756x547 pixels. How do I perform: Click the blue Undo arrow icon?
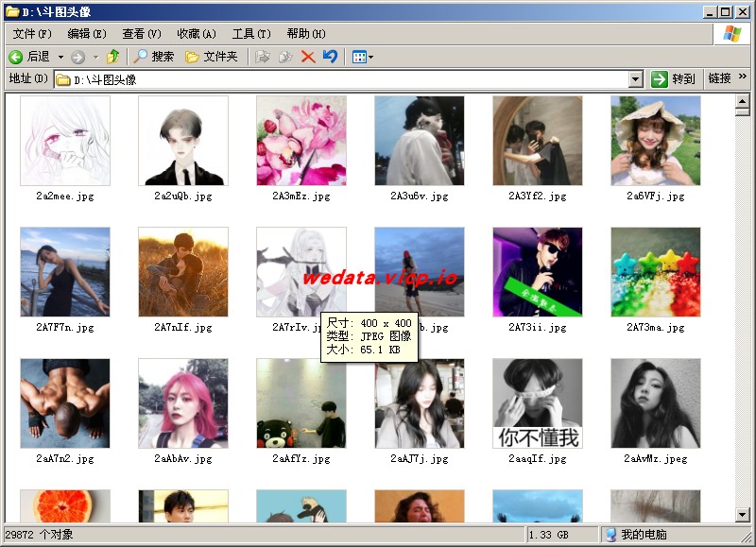pos(330,57)
